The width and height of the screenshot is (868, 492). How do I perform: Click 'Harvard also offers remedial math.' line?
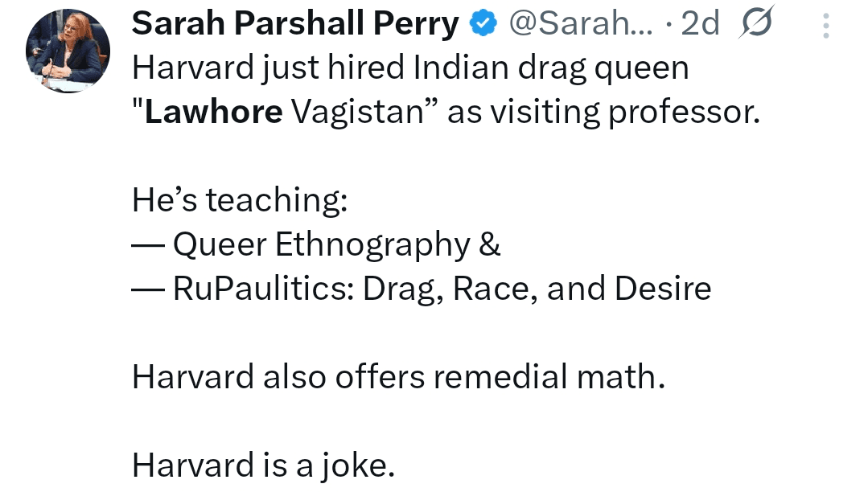pos(399,376)
